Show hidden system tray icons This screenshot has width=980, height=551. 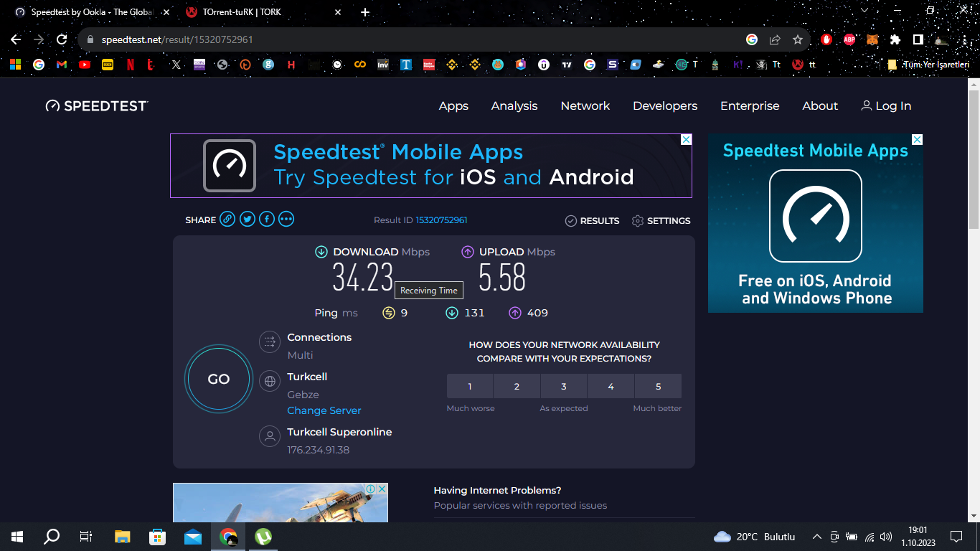816,537
